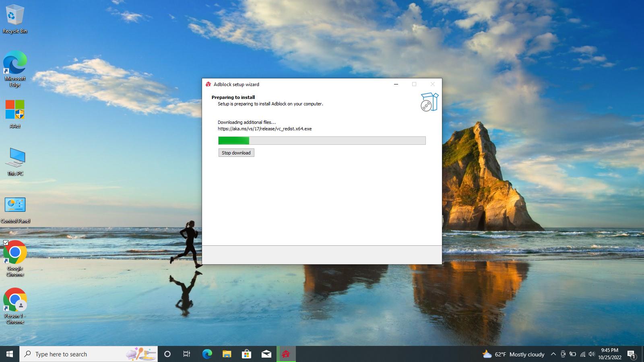The height and width of the screenshot is (362, 644).
Task: Click the Adblock installer taskbar icon
Action: [x=286, y=354]
